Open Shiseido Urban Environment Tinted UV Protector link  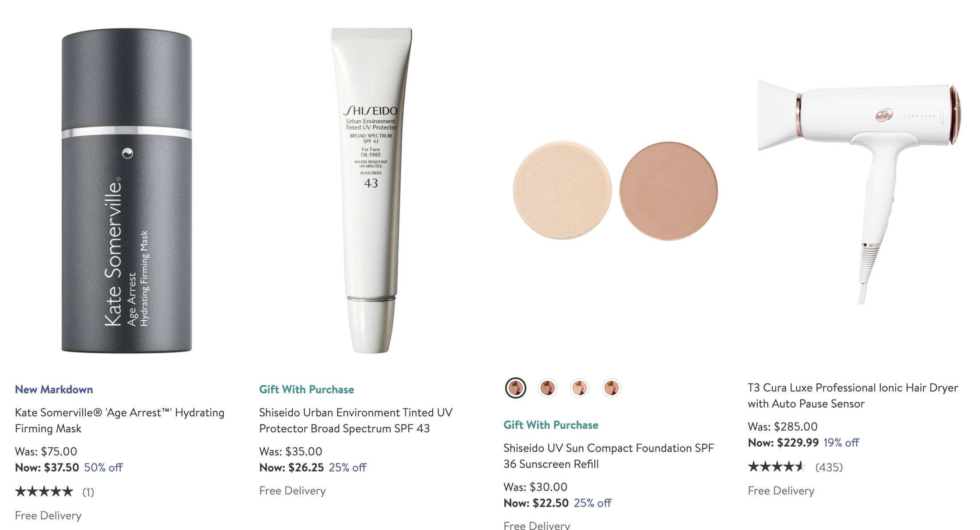356,420
